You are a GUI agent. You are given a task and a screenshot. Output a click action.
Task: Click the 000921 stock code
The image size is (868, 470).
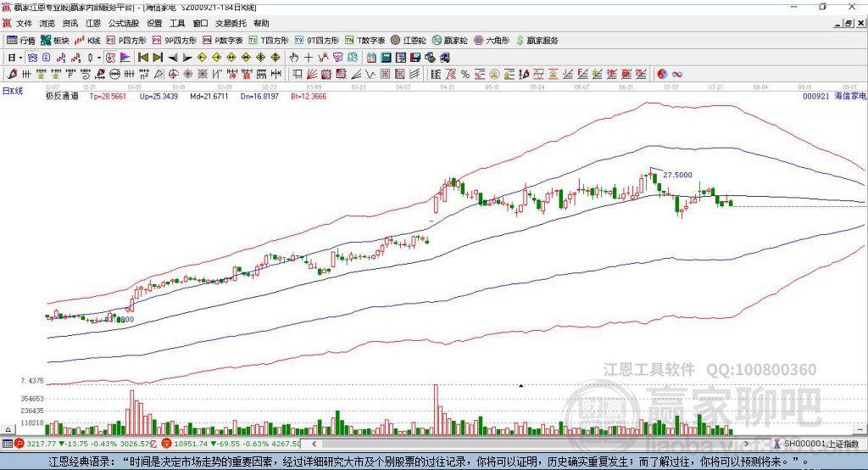pyautogui.click(x=816, y=96)
